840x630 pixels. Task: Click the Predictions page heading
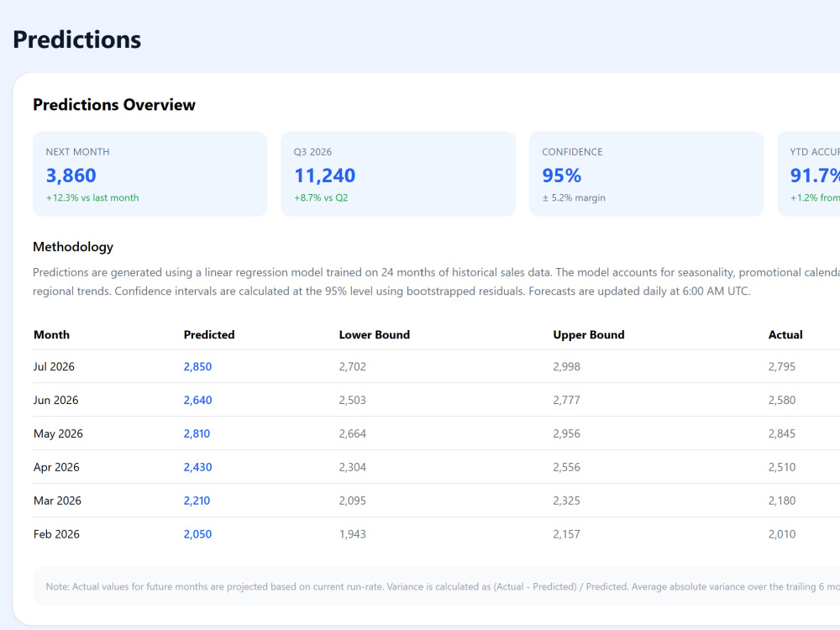click(76, 39)
